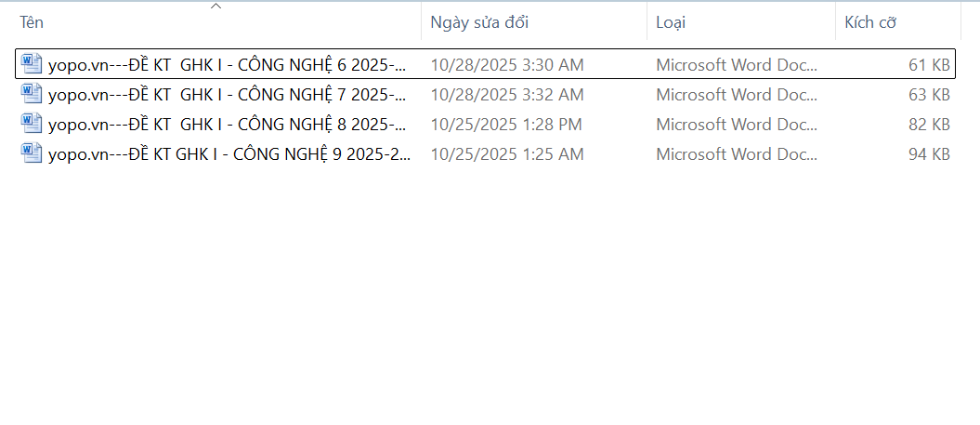Click the Word icon of CÔNG NGHỆ 6 file
This screenshot has width=980, height=425.
(33, 64)
